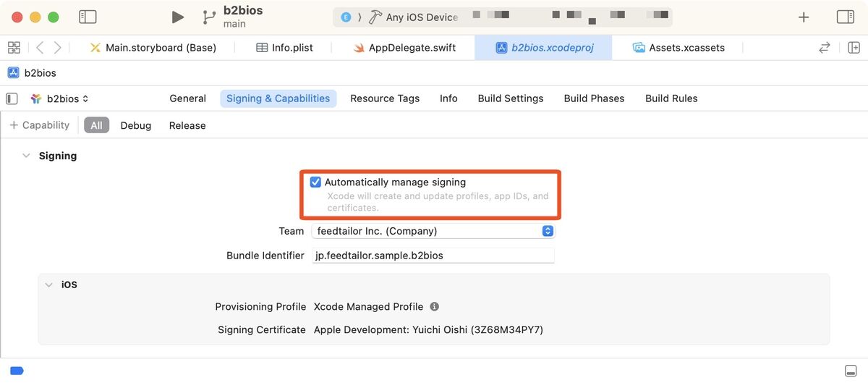This screenshot has width=868, height=383.
Task: Go back with the left chevron
Action: point(39,48)
